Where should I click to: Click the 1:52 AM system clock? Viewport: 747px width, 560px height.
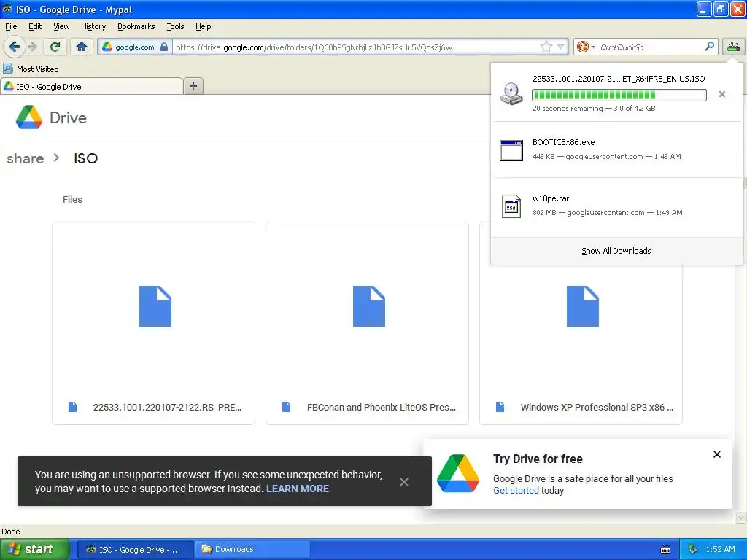[x=720, y=549]
